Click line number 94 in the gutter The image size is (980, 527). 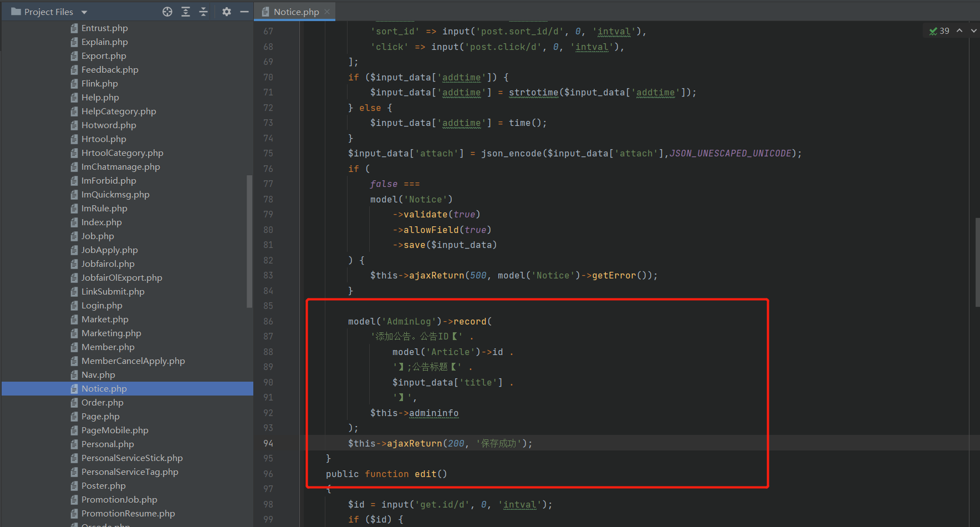click(268, 443)
